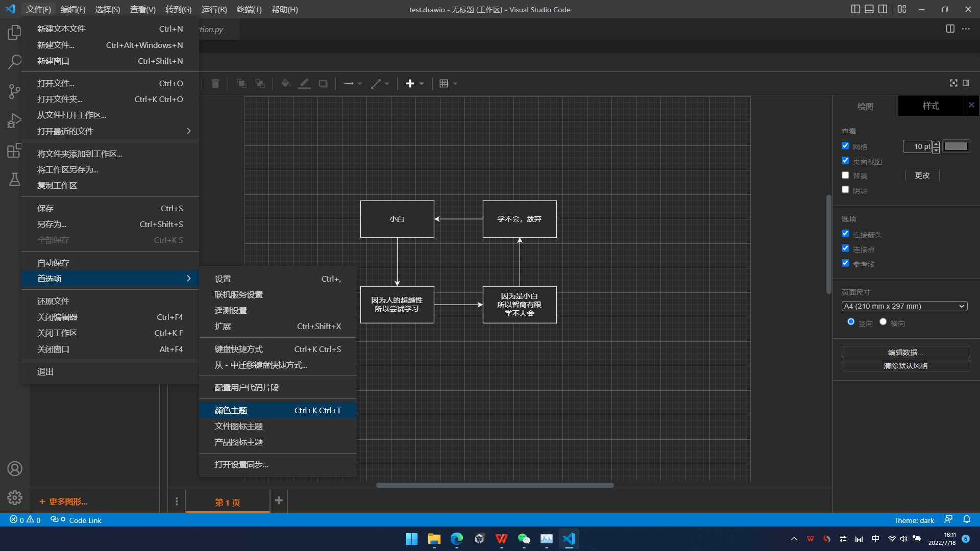This screenshot has width=980, height=551.
Task: Click the shadow toggle toolbar icon
Action: (x=323, y=84)
